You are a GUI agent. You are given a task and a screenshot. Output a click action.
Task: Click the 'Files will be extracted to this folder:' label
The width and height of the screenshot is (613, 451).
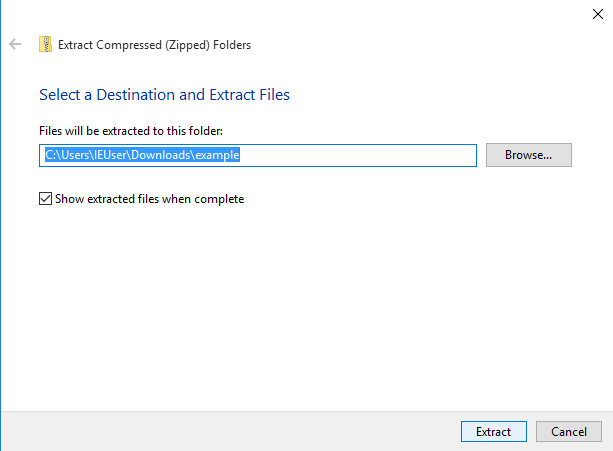pyautogui.click(x=130, y=131)
